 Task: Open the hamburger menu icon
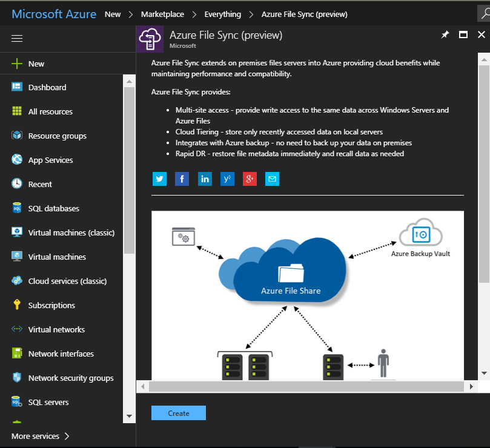[x=17, y=38]
